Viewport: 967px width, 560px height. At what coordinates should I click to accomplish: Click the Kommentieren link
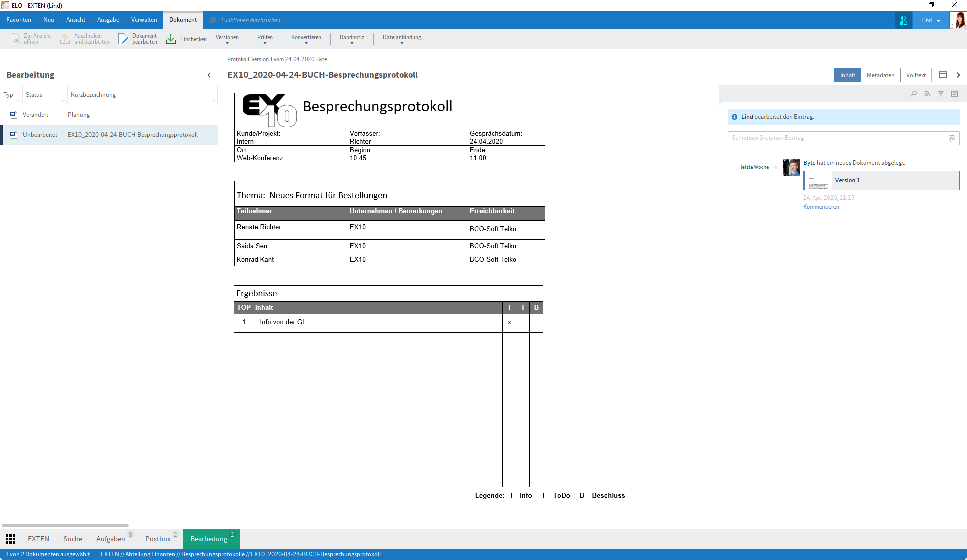point(821,206)
